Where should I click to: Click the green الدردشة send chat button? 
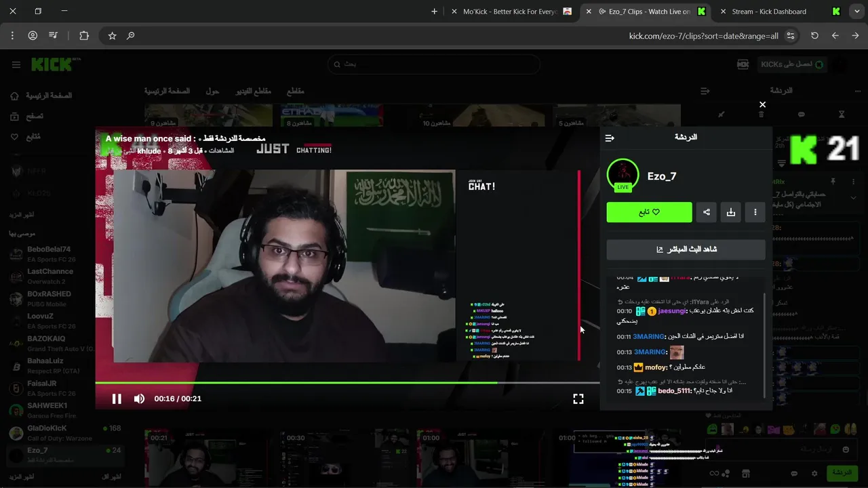click(x=842, y=472)
